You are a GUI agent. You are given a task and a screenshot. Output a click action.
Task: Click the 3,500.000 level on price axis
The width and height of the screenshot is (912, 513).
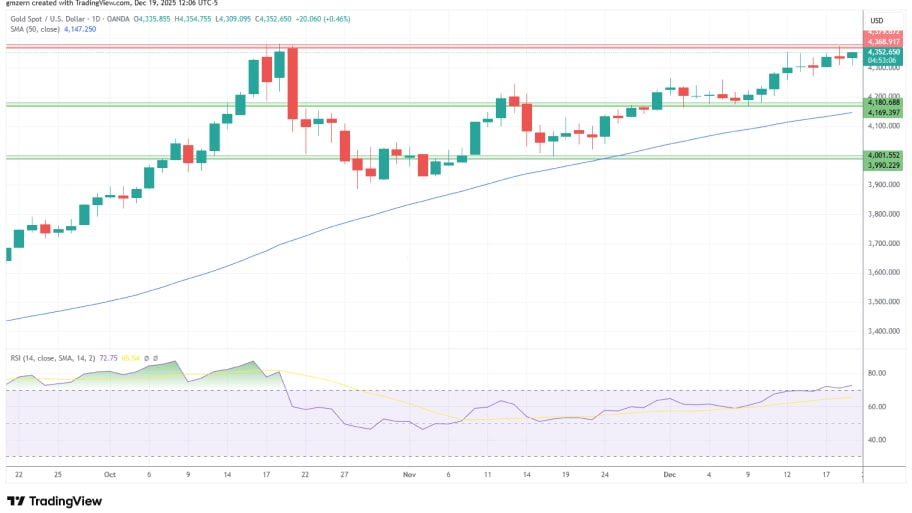[x=884, y=301]
